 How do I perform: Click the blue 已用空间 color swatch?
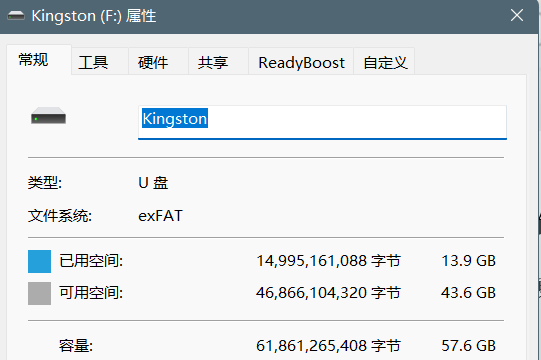tap(39, 261)
